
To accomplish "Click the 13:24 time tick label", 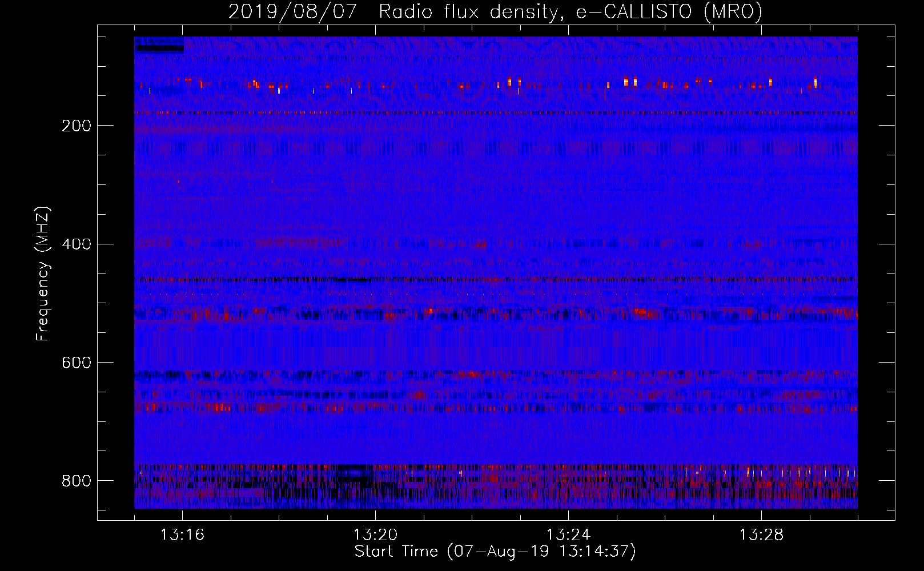I will (568, 535).
